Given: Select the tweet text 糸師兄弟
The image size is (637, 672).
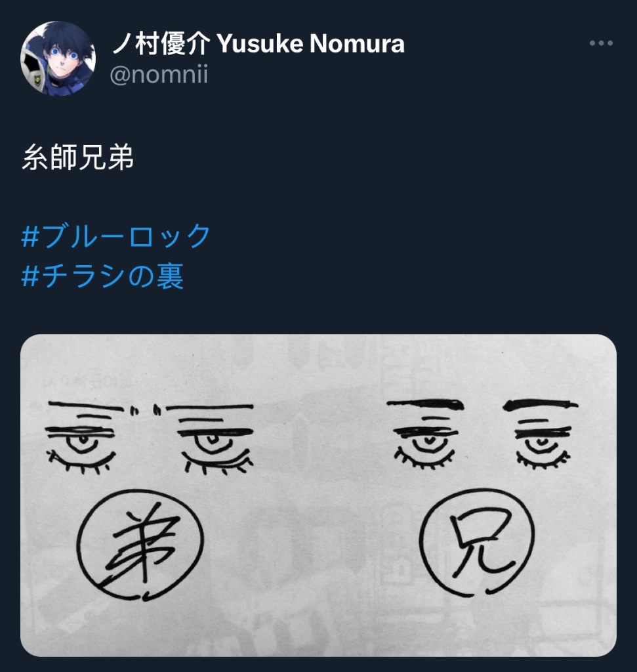Looking at the screenshot, I should [x=78, y=157].
